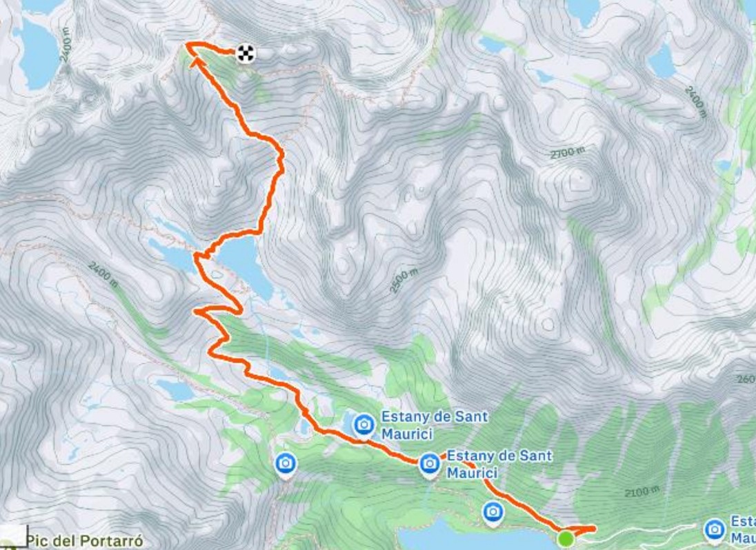The width and height of the screenshot is (756, 550).
Task: Click the orange route where it turns sharply at the switchback
Action: pyautogui.click(x=196, y=312)
